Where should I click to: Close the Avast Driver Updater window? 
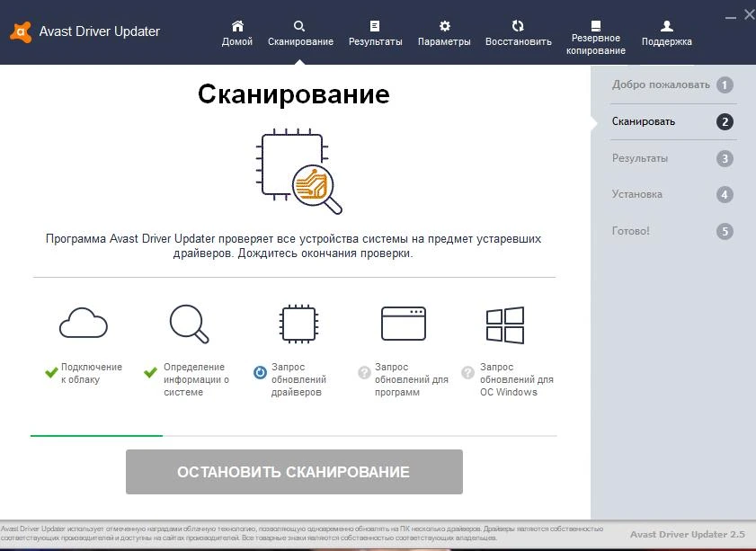750,15
